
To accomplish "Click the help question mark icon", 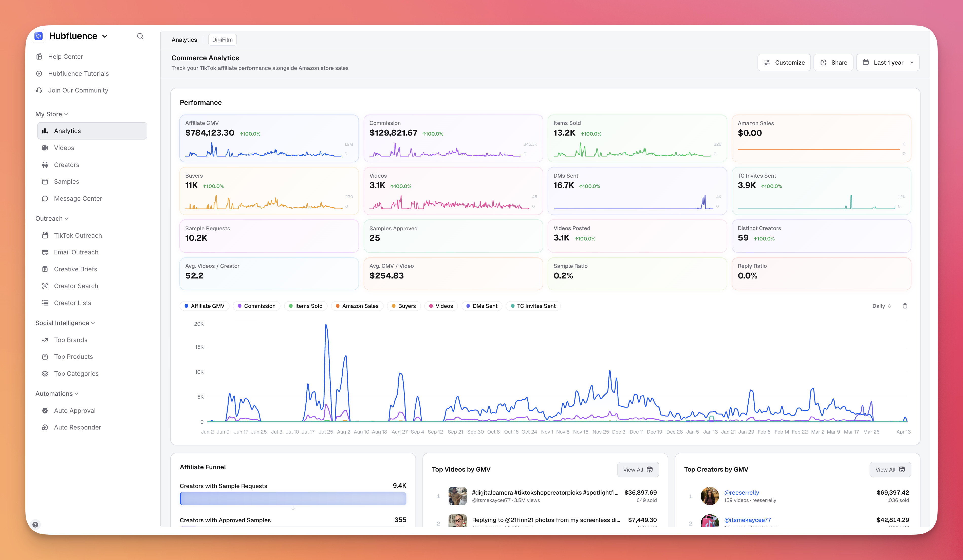I will coord(35,525).
